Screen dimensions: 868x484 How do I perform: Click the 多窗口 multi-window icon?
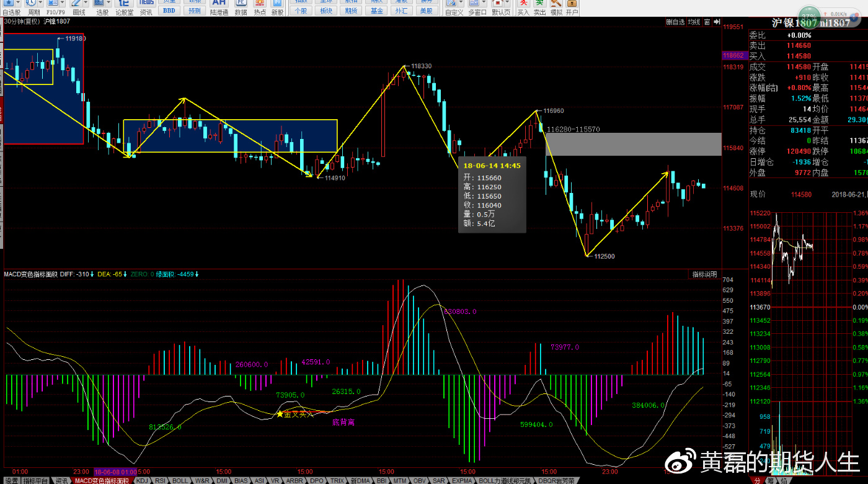click(x=475, y=4)
